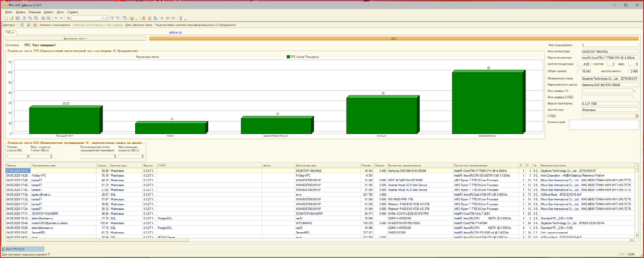This screenshot has width=644, height=258.
Task: Click the magnifier icon in СУБД field
Action: (x=637, y=115)
